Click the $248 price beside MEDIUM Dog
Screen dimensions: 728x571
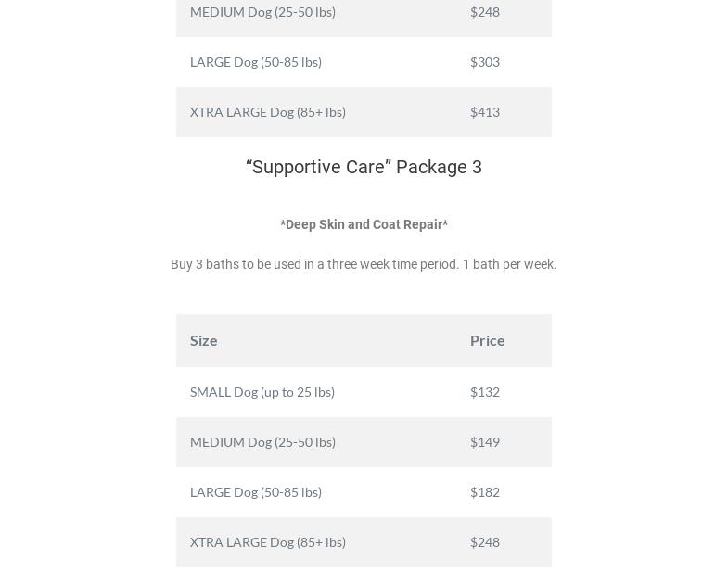click(485, 12)
